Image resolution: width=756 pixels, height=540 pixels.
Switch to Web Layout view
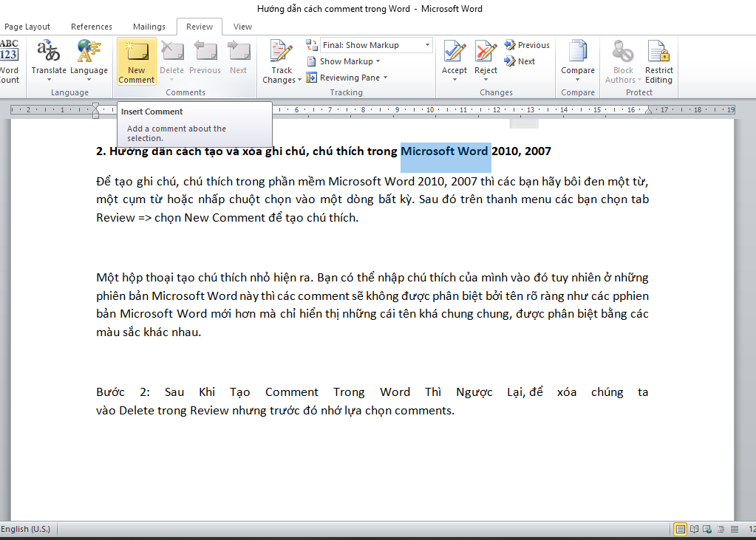[706, 529]
